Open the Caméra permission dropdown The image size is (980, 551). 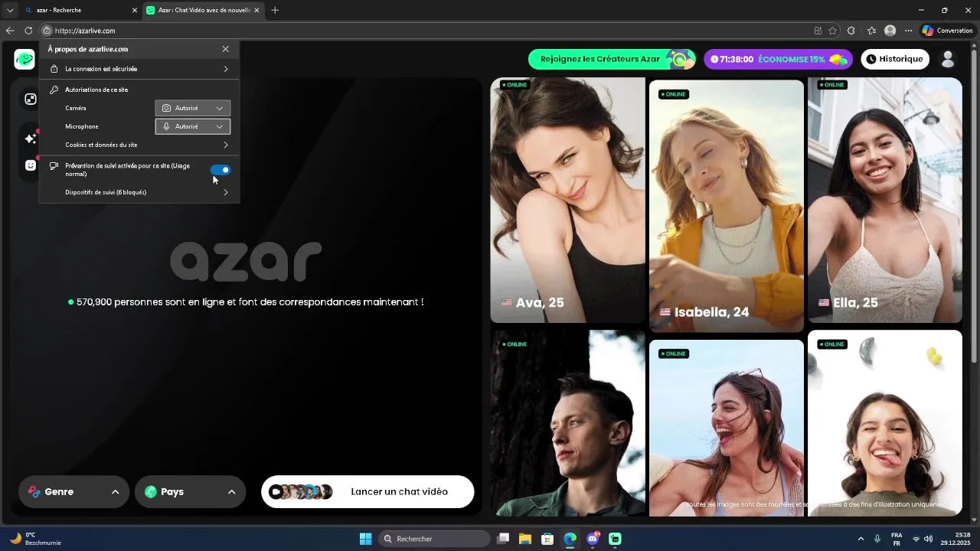tap(193, 108)
